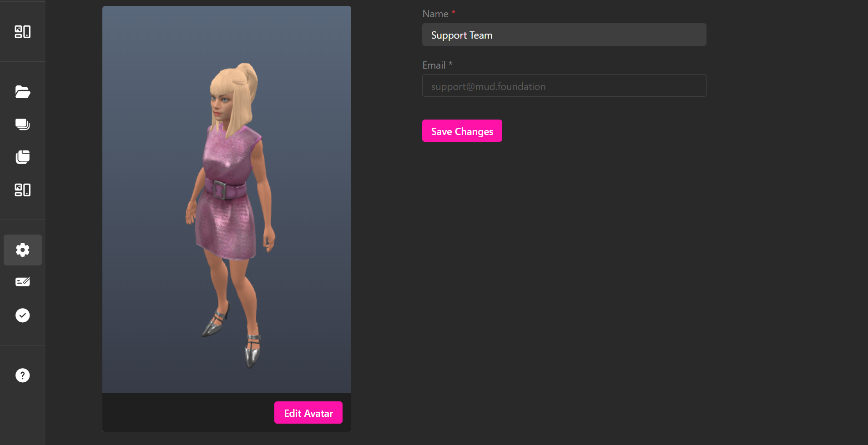Open the folder icon in the sidebar
868x445 pixels.
[22, 92]
